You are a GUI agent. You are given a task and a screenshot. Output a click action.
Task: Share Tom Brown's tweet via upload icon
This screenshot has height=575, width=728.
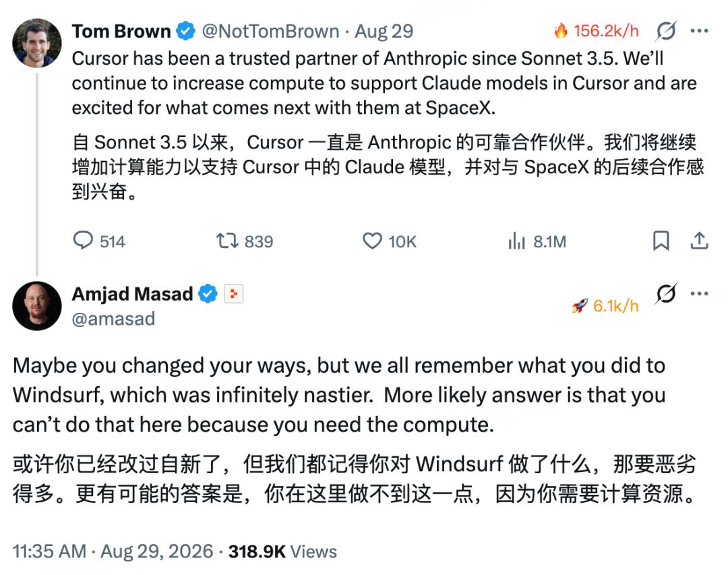tap(699, 241)
